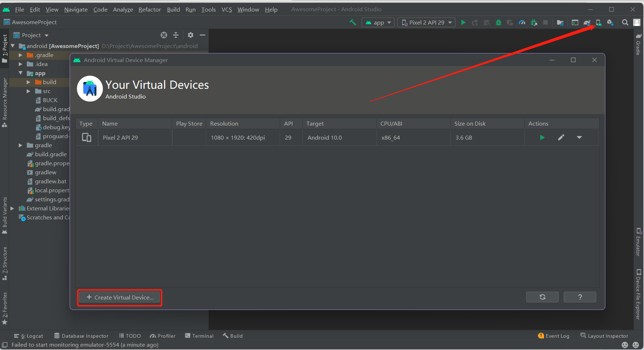Open the AVD Manager toolbar icon
644x350 pixels.
click(x=599, y=22)
